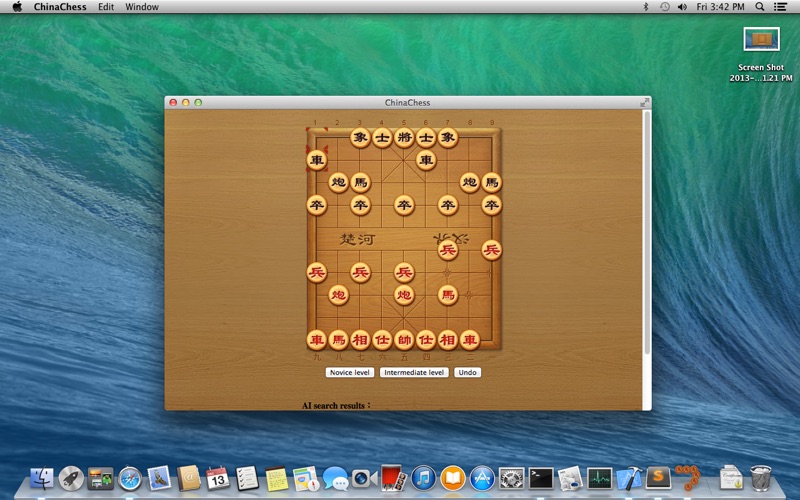Select right red advisor (仕) beside general

click(426, 340)
